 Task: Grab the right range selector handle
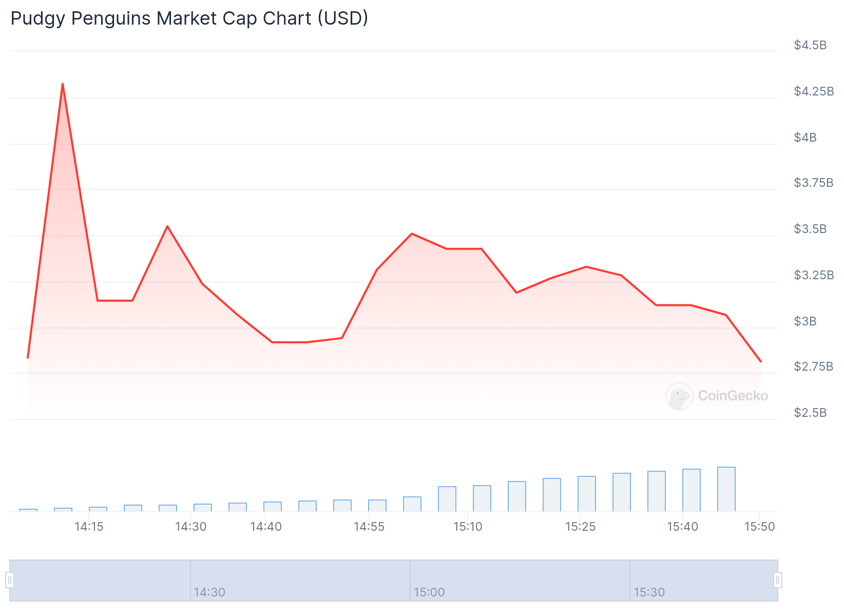pos(778,580)
